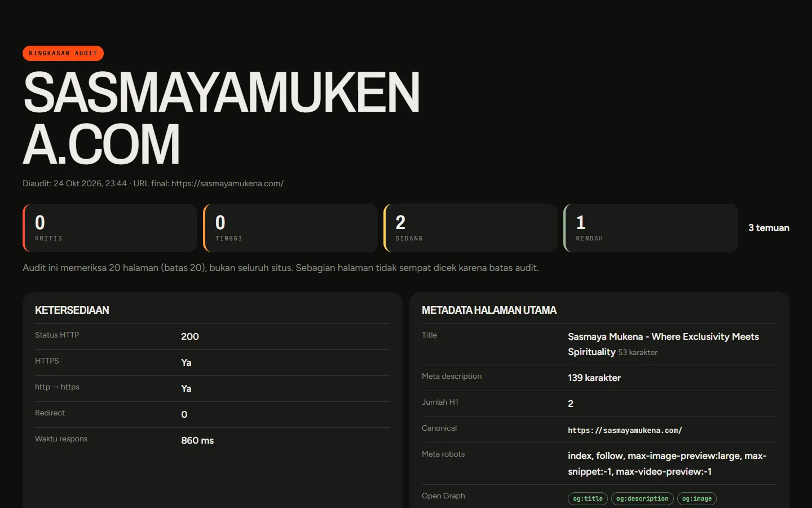Click the '3 temuan' total text
This screenshot has width=812, height=508.
769,228
